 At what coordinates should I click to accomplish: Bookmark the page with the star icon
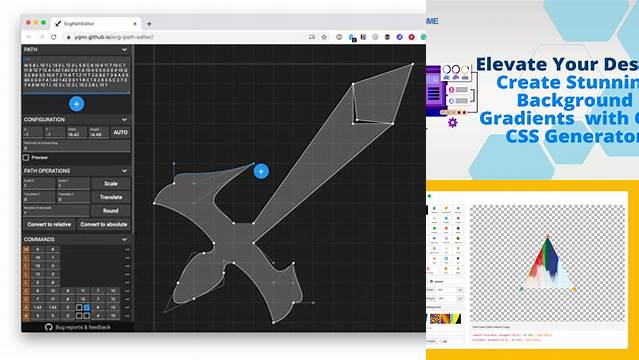[x=324, y=37]
